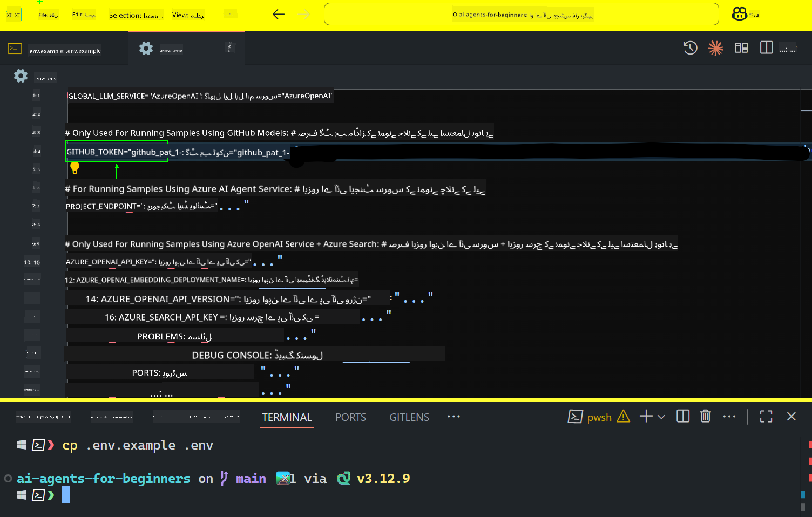Click the 'cp .env.example .env' terminal command
Viewport: 812px width, 517px height.
tap(138, 445)
